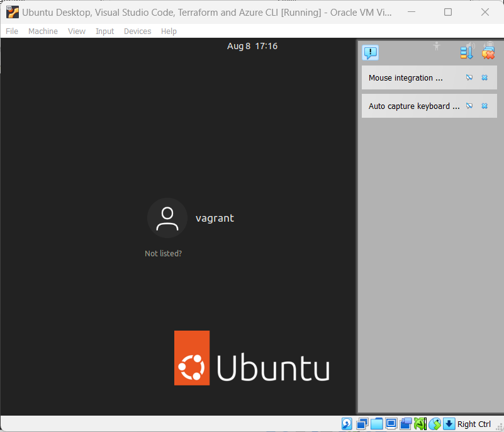Click the keyboard indicator next to Right Ctrl

pyautogui.click(x=449, y=424)
